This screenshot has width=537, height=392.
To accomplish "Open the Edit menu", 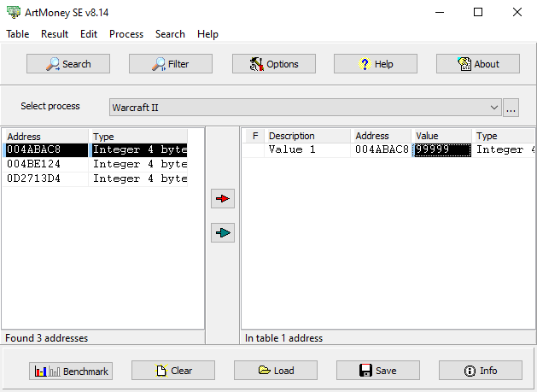I will coord(89,34).
